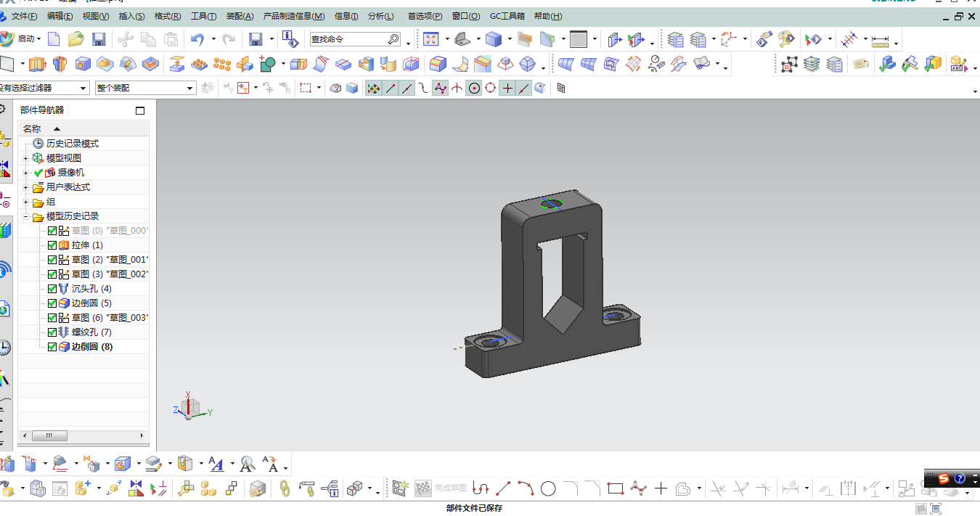
Task: Toggle the 沉头孔 (4) feature checkbox
Action: (x=52, y=289)
